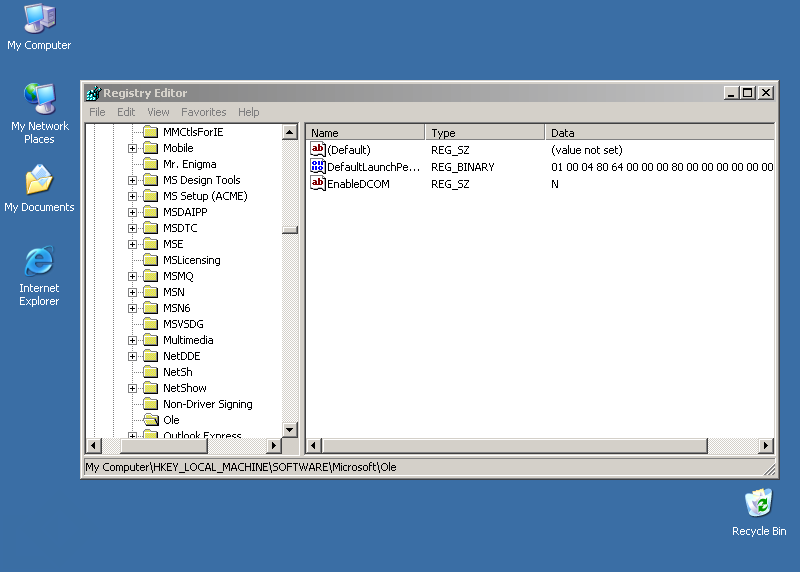This screenshot has width=800, height=572.
Task: Click the MSE folder icon
Action: 151,244
